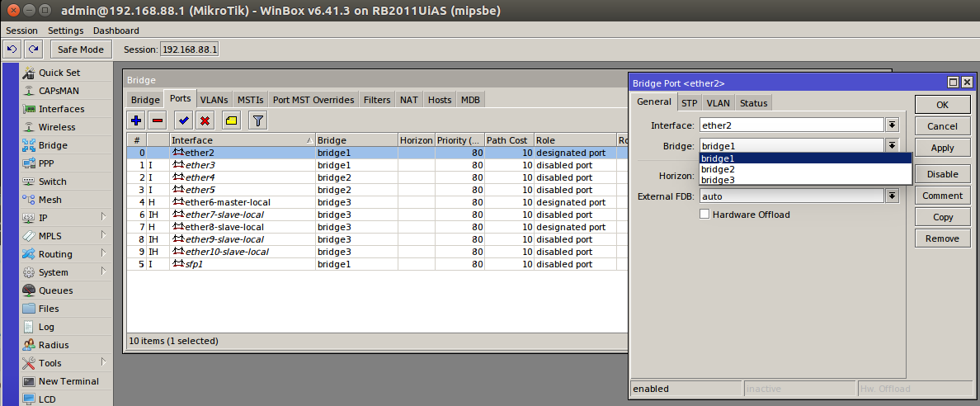Switch to the VLANs tab
Screen dimensions: 980x406
click(214, 100)
